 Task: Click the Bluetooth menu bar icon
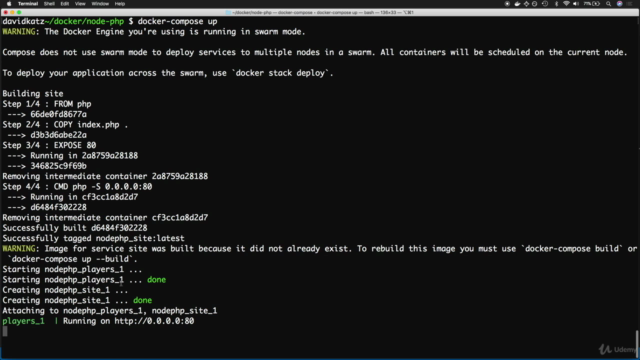(x=556, y=4)
